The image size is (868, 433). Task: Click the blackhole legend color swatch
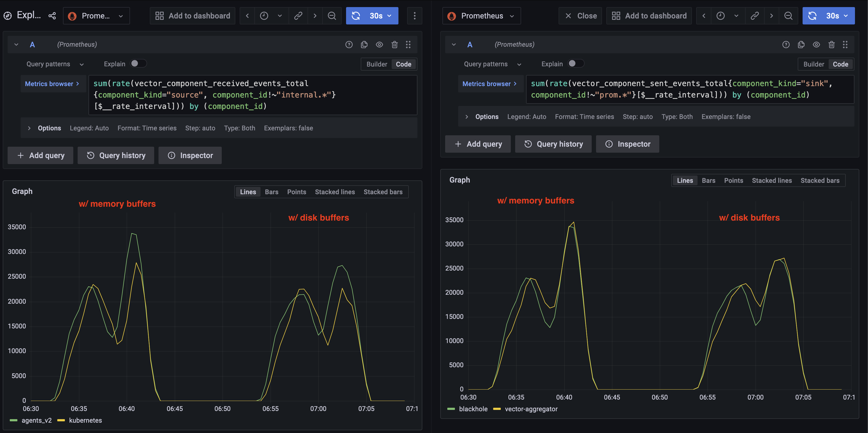click(x=451, y=409)
